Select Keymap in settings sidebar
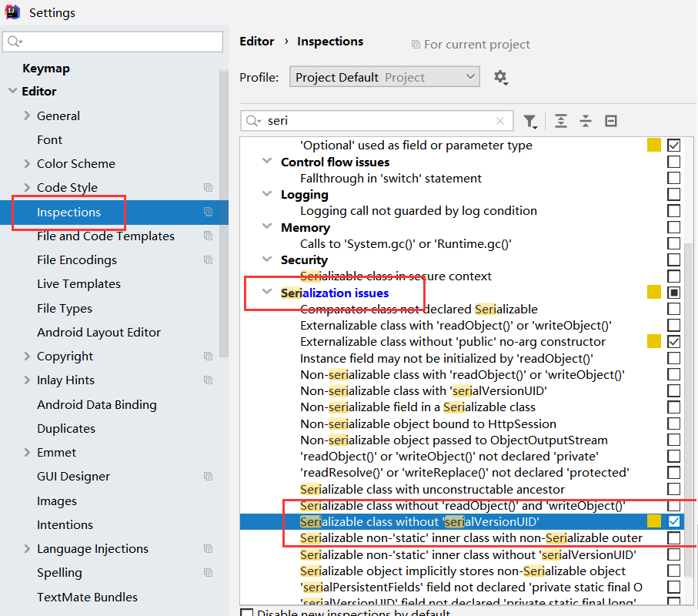 [x=46, y=69]
